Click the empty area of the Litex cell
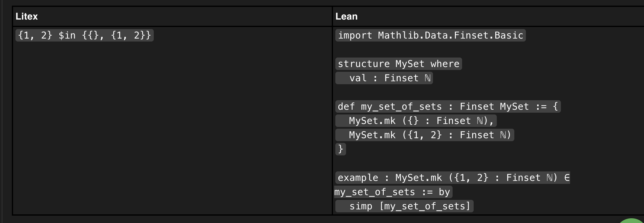Screen dimensions: 644x223 coord(172,128)
